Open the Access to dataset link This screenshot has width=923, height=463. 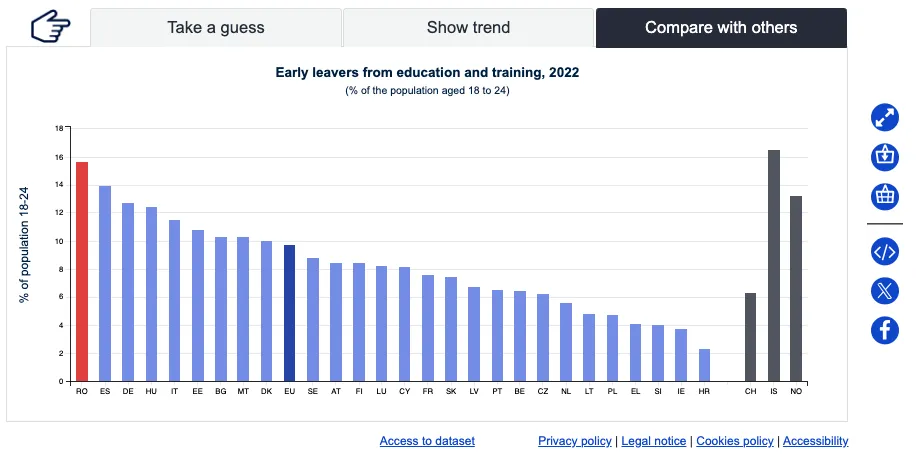tap(427, 441)
